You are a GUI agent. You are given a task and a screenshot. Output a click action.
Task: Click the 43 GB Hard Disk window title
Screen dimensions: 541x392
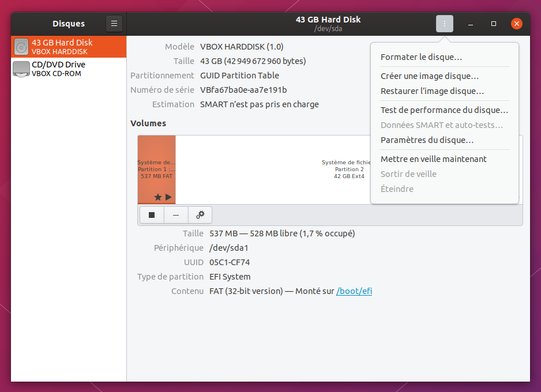point(328,20)
